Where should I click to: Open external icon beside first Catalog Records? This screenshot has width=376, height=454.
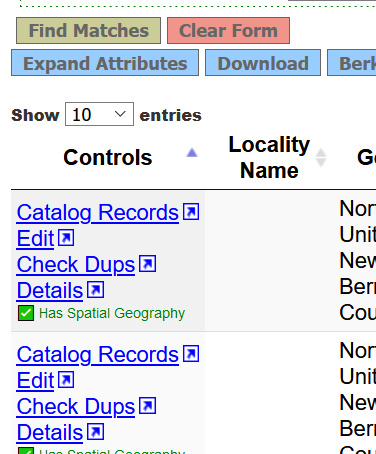(191, 212)
